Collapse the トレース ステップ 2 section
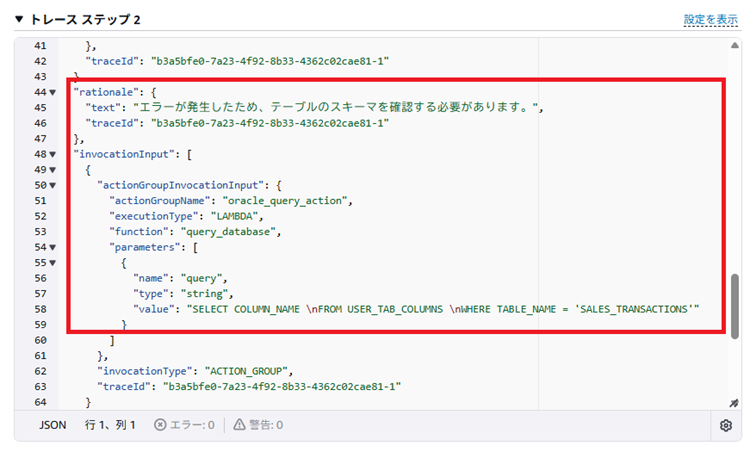 coord(19,20)
